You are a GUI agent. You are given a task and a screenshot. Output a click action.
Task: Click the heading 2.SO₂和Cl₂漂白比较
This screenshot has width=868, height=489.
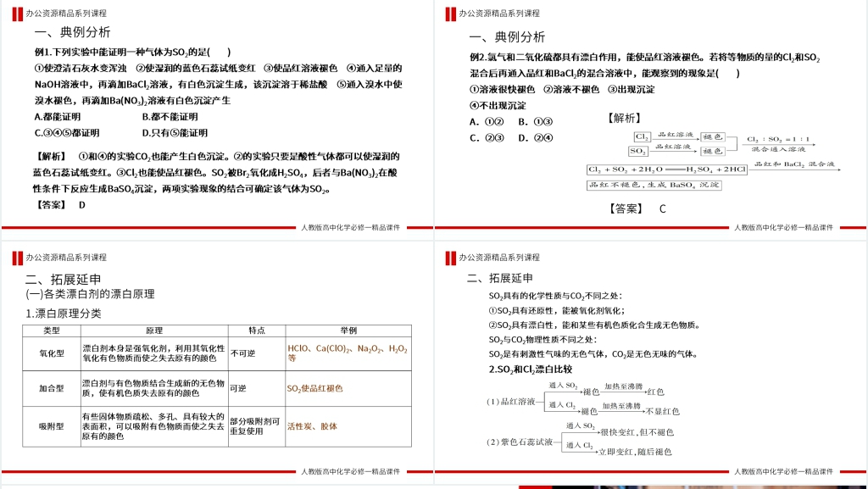click(531, 369)
